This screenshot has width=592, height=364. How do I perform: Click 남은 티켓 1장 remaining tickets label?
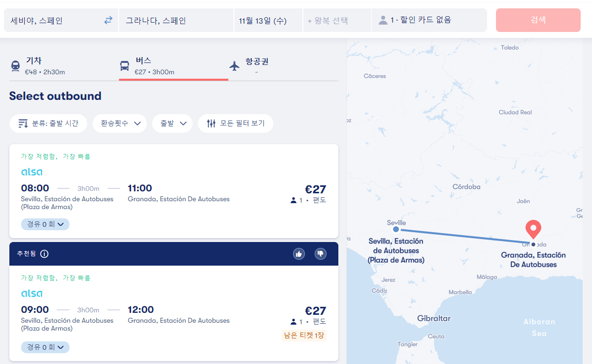[304, 335]
